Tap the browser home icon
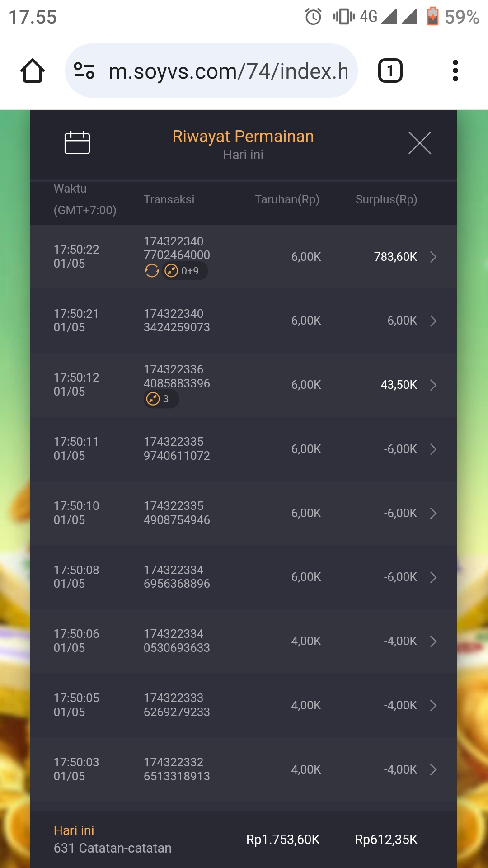The image size is (488, 868). coord(33,71)
